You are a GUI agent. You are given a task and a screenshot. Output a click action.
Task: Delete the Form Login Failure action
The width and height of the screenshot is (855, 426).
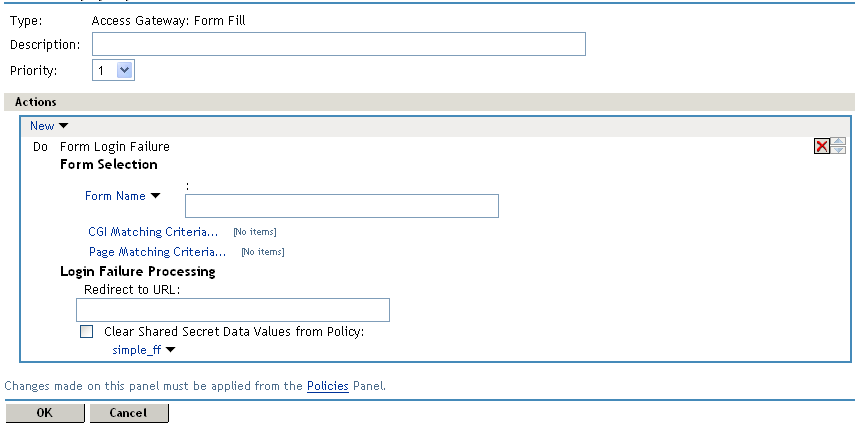821,147
